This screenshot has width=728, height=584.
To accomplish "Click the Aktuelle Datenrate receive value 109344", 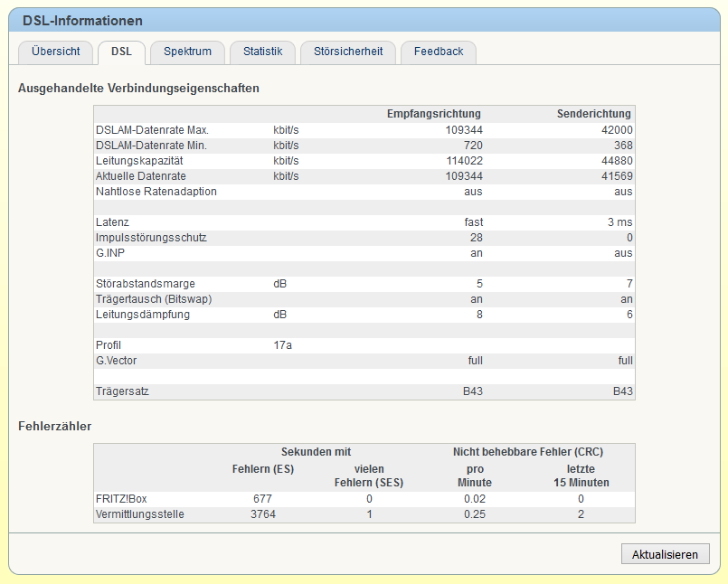I will (464, 176).
